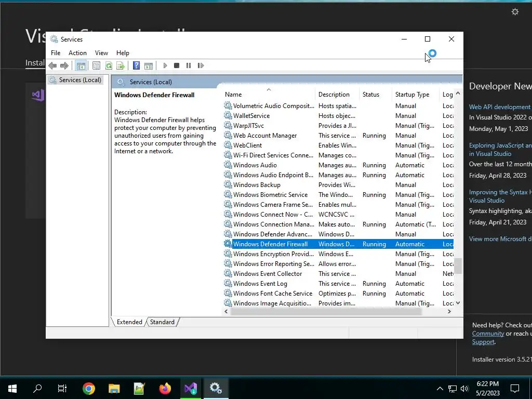Click the horizontal scrollbar right arrow
Screen dimensions: 532x399
[449, 312]
